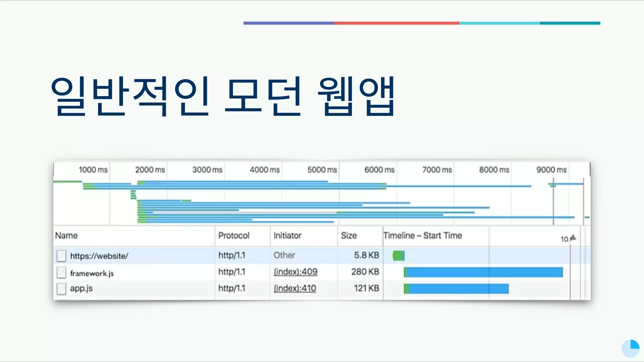Open the Timeline – Start Time header
This screenshot has height=362, width=644.
point(423,236)
